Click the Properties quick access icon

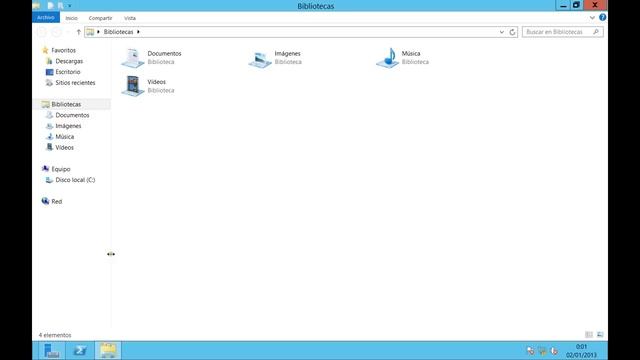[51, 6]
